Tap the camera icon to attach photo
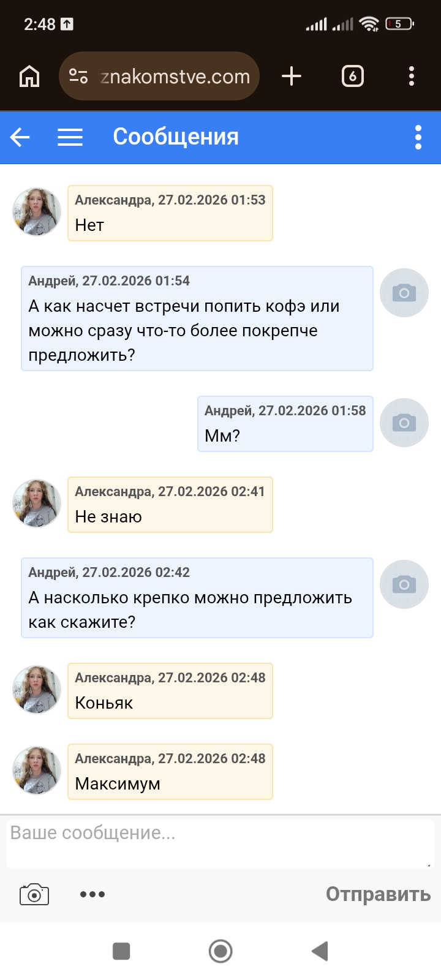 click(34, 894)
